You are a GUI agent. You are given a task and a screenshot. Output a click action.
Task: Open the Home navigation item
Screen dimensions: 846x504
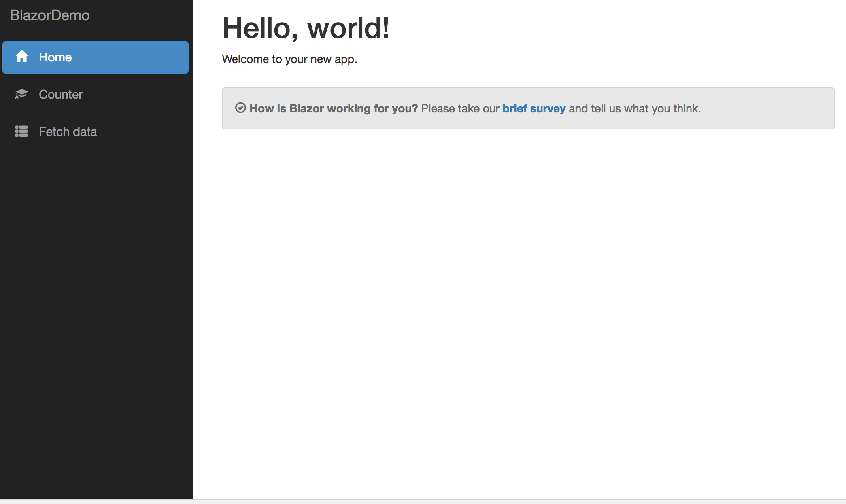pyautogui.click(x=96, y=57)
